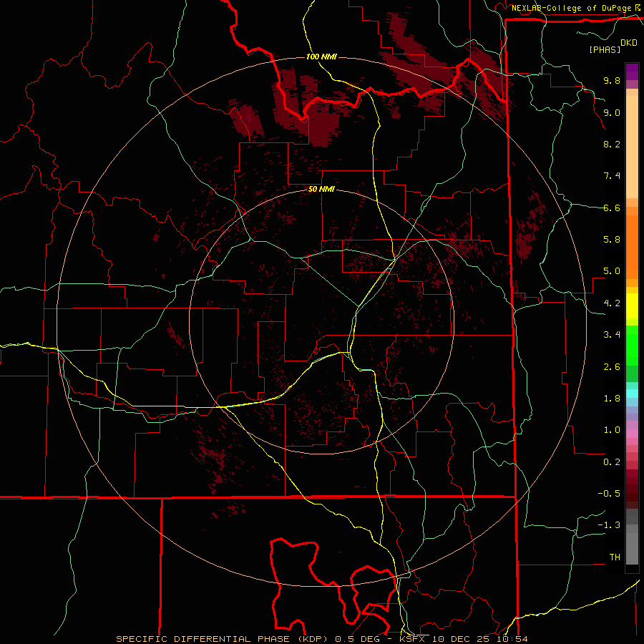This screenshot has height=644, width=644.
Task: Click the 6.6 value on the scale
Action: coord(612,208)
